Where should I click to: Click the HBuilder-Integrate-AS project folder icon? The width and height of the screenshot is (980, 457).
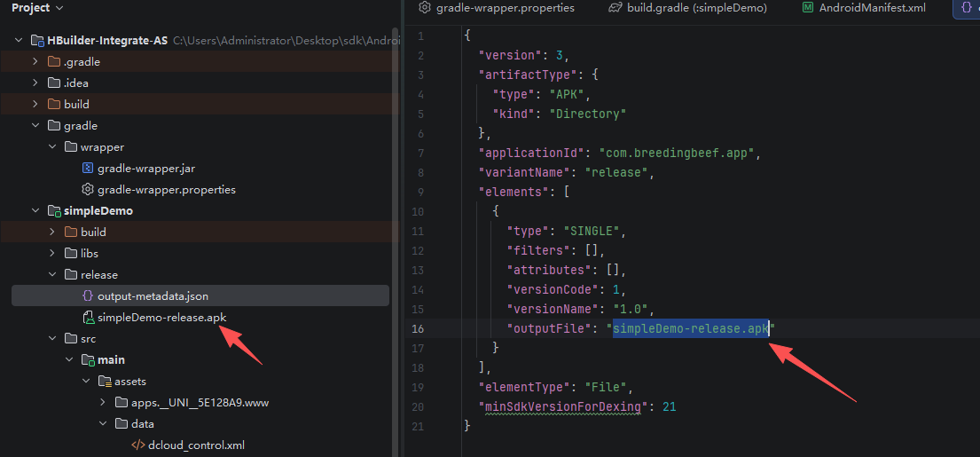click(x=37, y=41)
